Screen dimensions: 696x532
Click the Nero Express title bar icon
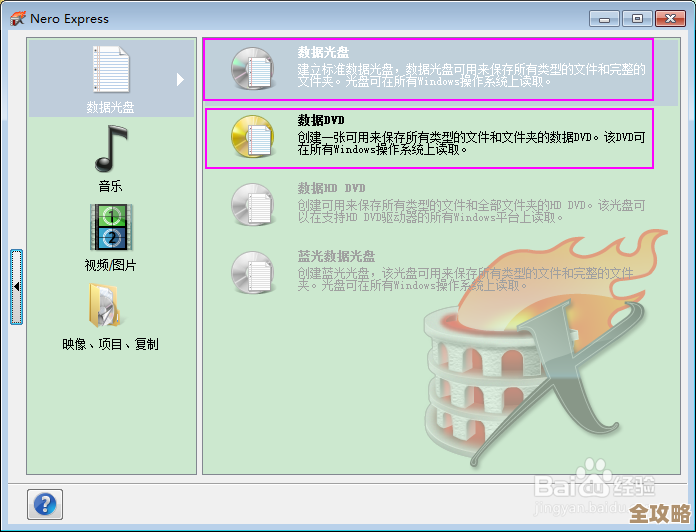(18, 18)
